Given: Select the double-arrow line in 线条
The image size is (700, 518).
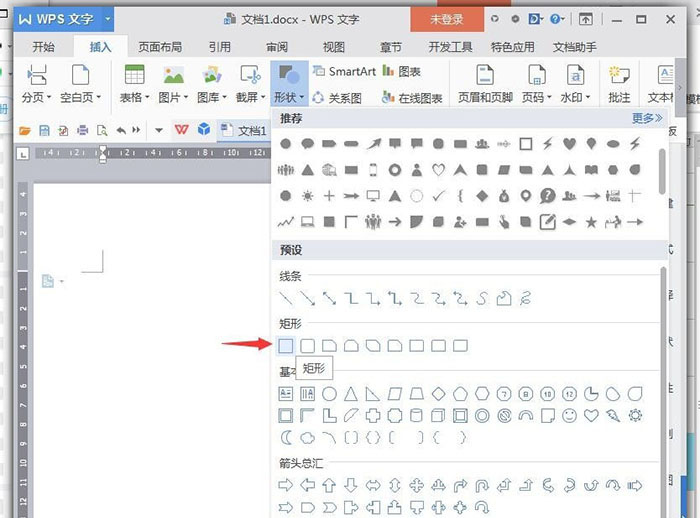Looking at the screenshot, I should coord(329,298).
